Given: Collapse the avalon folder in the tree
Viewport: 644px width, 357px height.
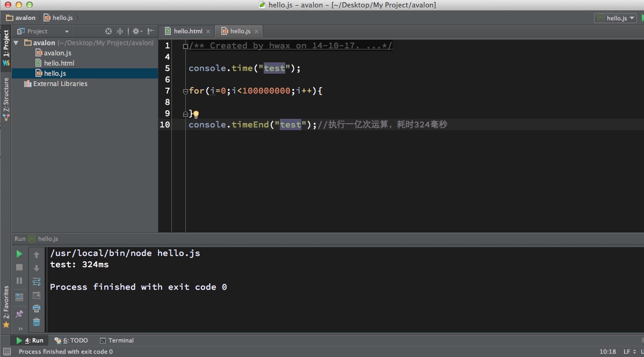Looking at the screenshot, I should pos(16,42).
